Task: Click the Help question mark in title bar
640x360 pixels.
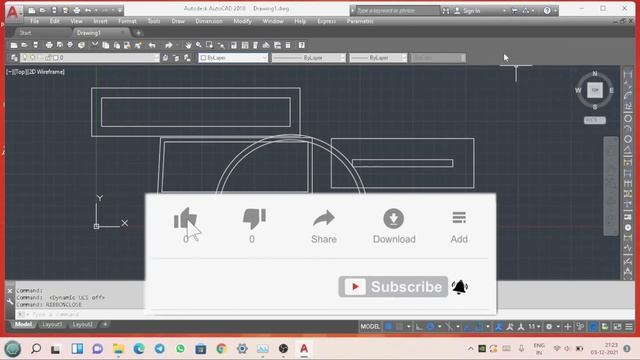Action: (547, 11)
